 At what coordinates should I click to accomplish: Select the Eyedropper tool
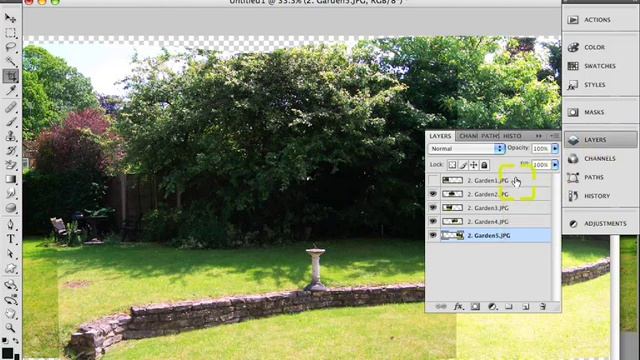(11, 90)
